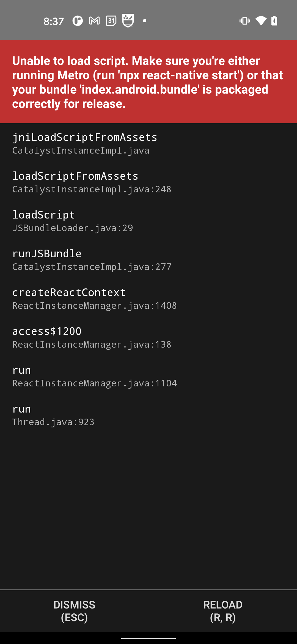Tap the red Unable to load script banner
This screenshot has width=297, height=644.
tap(148, 81)
